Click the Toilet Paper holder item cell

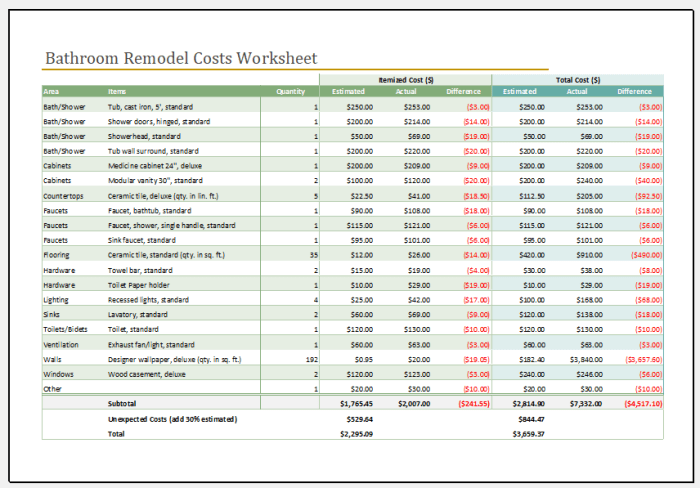[146, 285]
